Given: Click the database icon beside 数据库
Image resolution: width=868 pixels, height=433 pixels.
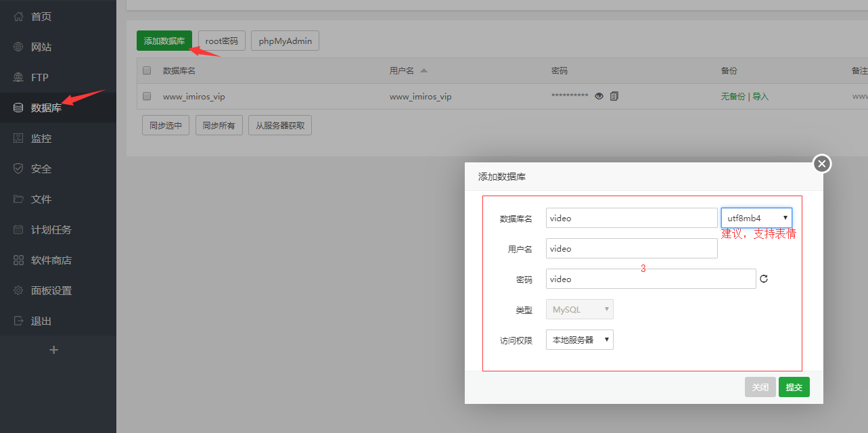Looking at the screenshot, I should [18, 108].
